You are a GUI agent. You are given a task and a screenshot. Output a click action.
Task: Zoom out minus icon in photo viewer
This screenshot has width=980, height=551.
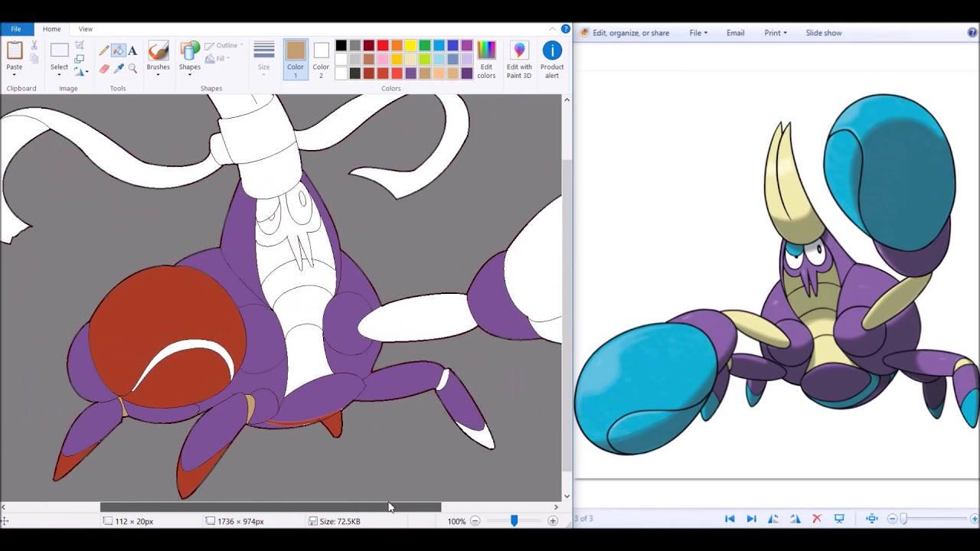pyautogui.click(x=893, y=519)
